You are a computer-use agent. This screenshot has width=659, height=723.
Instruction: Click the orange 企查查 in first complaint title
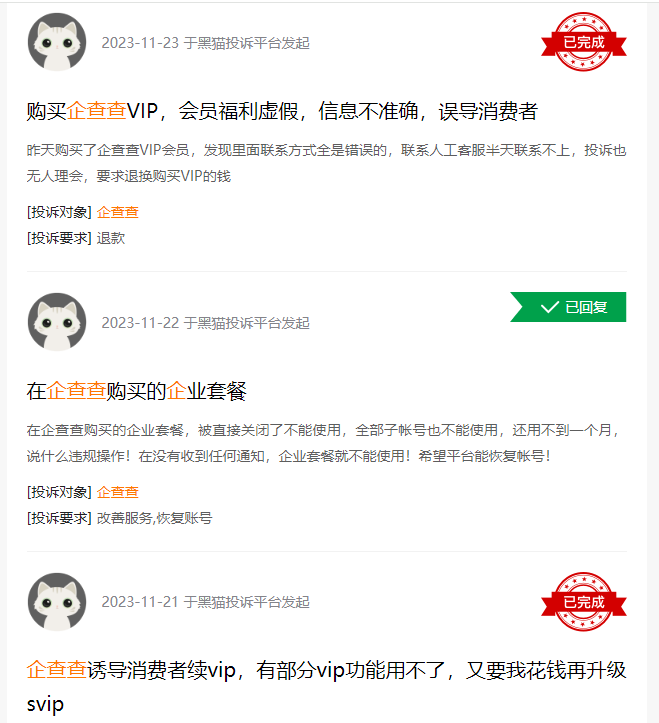click(x=96, y=111)
